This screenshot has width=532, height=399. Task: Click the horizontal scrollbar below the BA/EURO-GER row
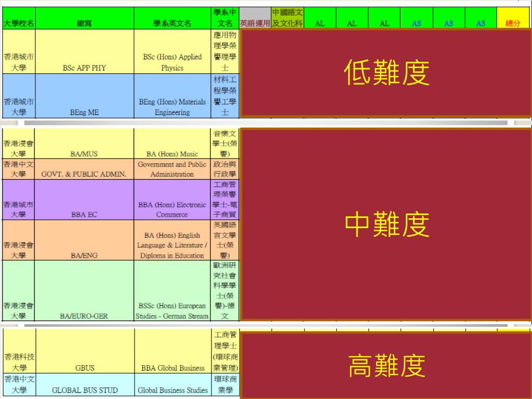[x=266, y=325]
